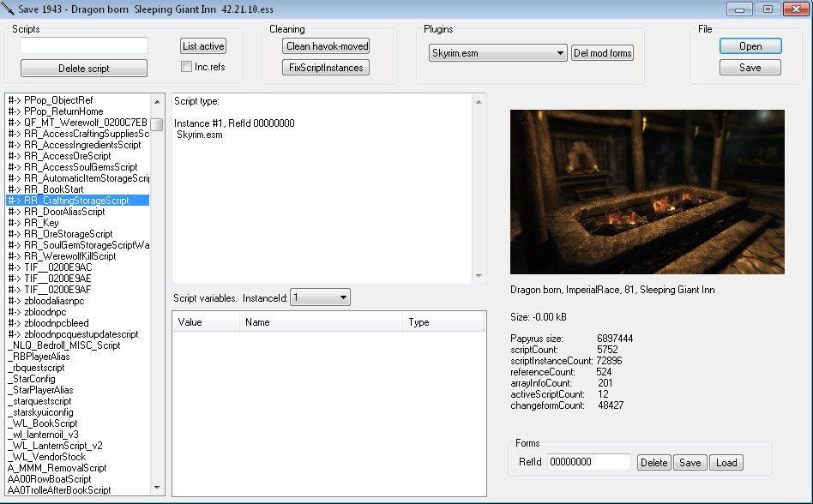813x504 pixels.
Task: Open the Skyrim.esm plugins dropdown
Action: (x=497, y=53)
